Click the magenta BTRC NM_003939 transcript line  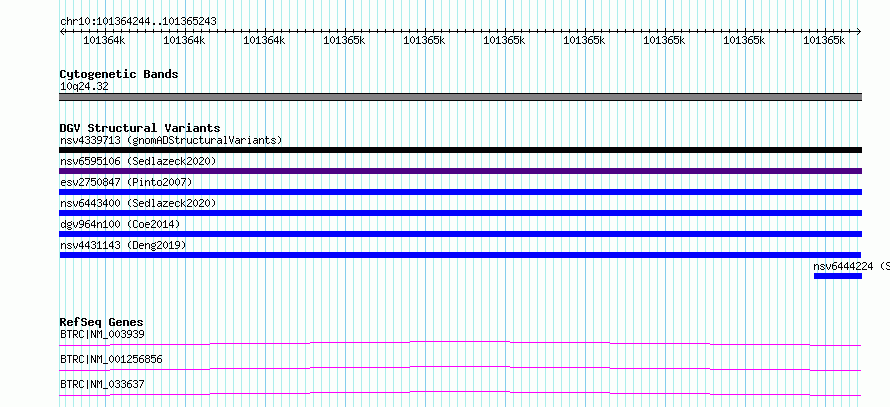461,343
